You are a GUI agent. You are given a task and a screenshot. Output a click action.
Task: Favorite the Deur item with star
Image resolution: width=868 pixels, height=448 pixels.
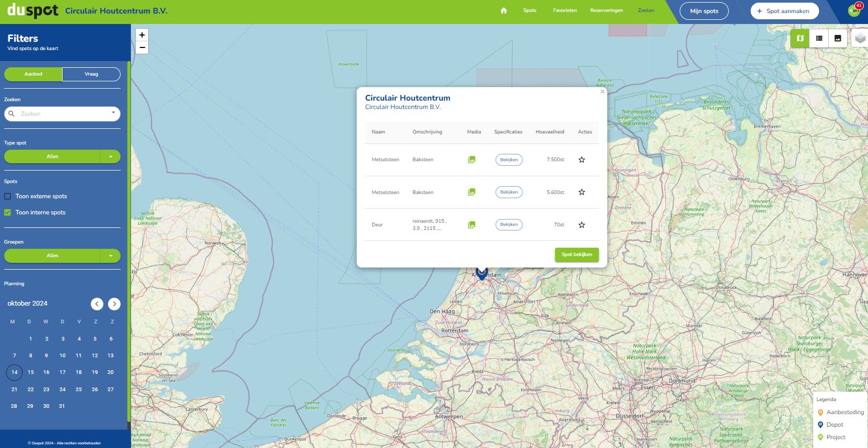pyautogui.click(x=581, y=225)
